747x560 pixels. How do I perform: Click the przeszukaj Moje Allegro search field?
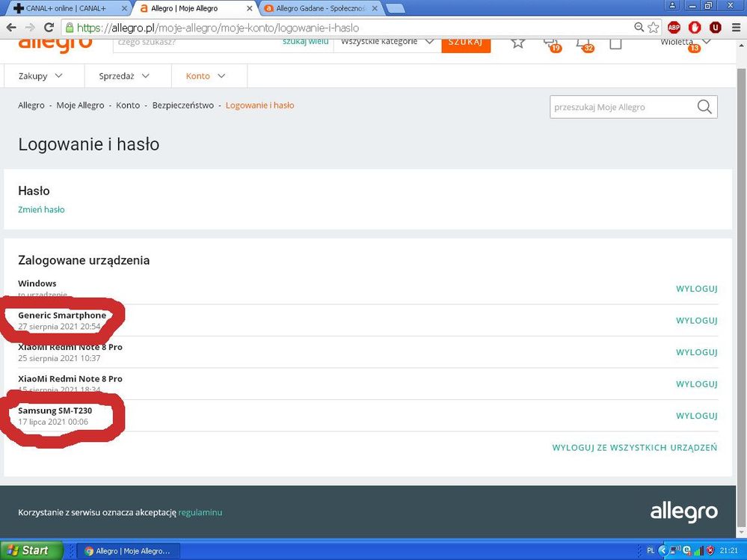click(x=621, y=107)
